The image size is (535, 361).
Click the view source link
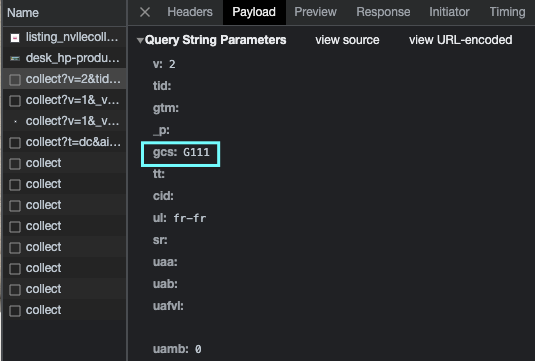tap(347, 40)
